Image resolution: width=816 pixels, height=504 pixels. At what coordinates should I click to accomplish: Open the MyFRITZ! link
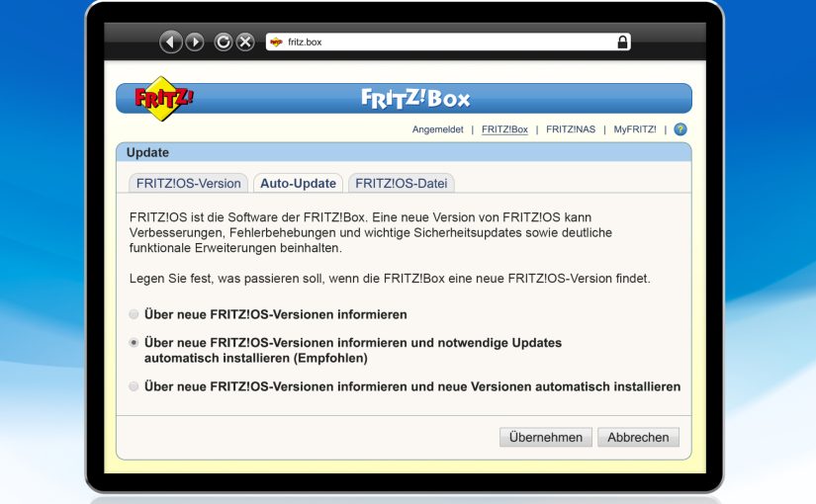(634, 129)
